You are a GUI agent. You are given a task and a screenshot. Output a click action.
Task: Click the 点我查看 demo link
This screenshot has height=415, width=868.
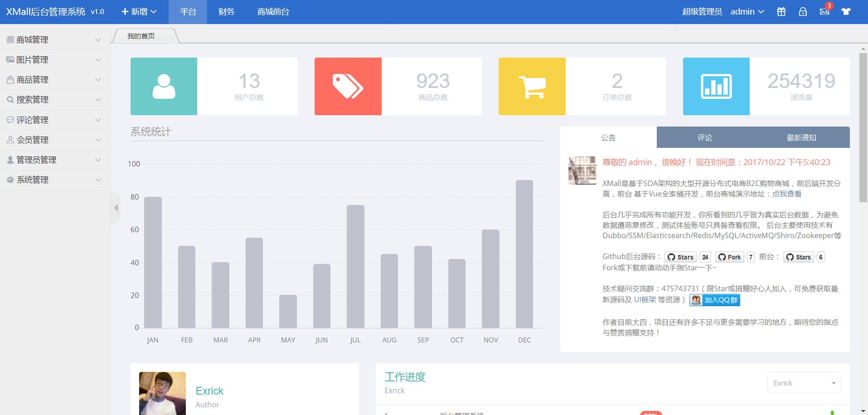click(787, 194)
